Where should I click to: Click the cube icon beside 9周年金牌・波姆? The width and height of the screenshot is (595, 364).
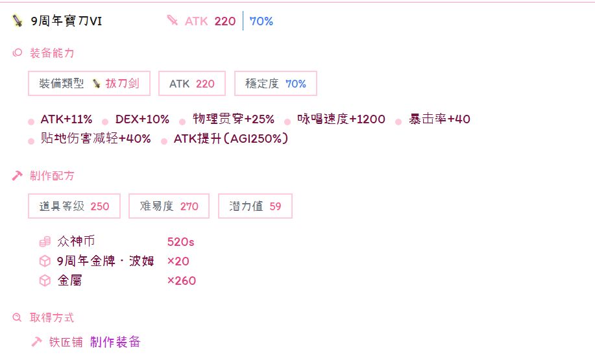(x=45, y=261)
